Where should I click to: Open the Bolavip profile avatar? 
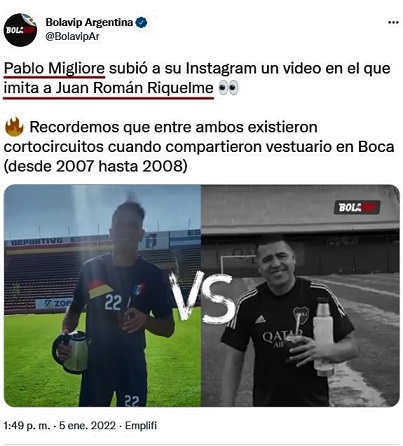[20, 30]
